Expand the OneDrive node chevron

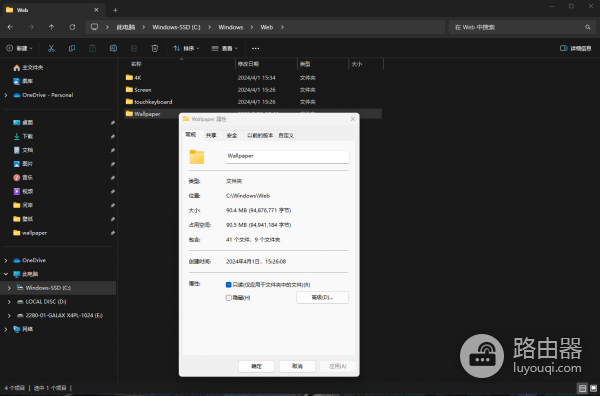pos(6,260)
